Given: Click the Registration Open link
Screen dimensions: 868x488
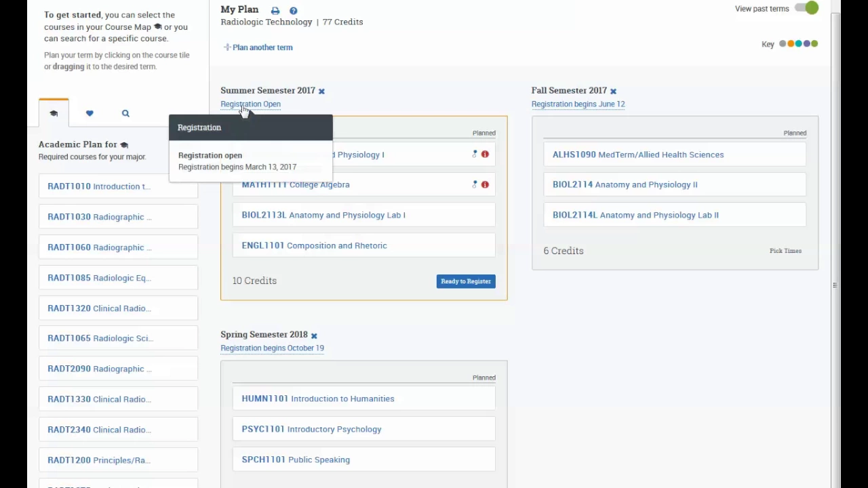Looking at the screenshot, I should (x=250, y=104).
